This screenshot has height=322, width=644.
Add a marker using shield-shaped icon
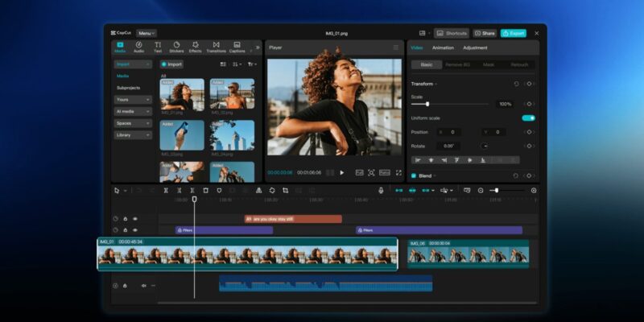(x=219, y=191)
